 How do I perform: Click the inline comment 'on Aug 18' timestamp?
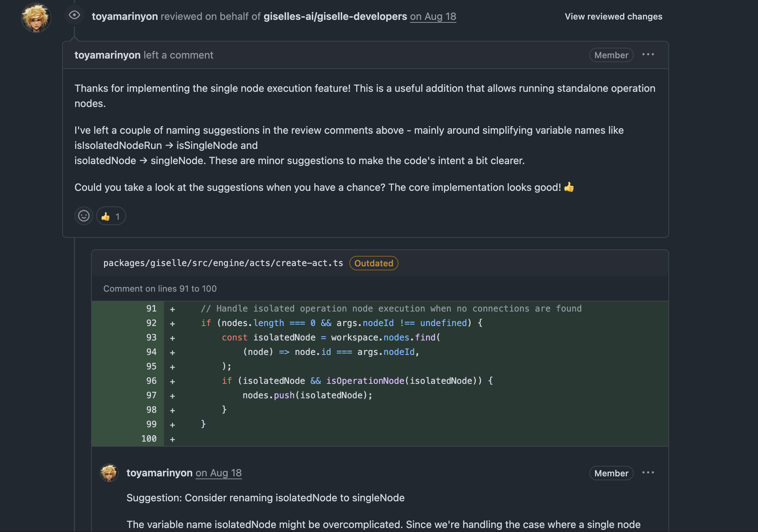[x=219, y=473]
